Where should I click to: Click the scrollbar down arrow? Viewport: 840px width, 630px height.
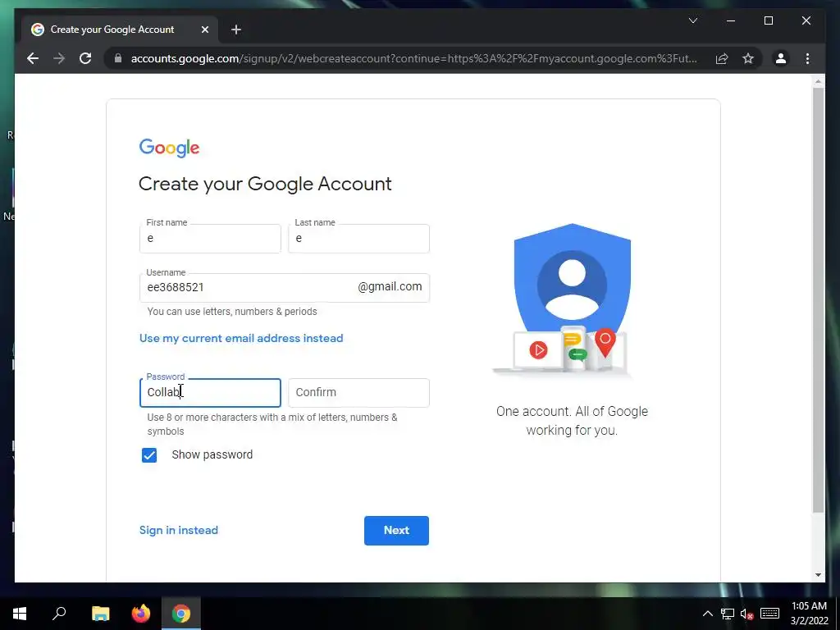[x=818, y=575]
